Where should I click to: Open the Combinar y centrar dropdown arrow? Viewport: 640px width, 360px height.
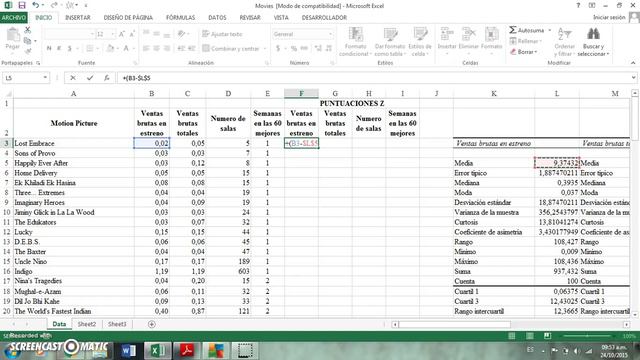(x=264, y=49)
